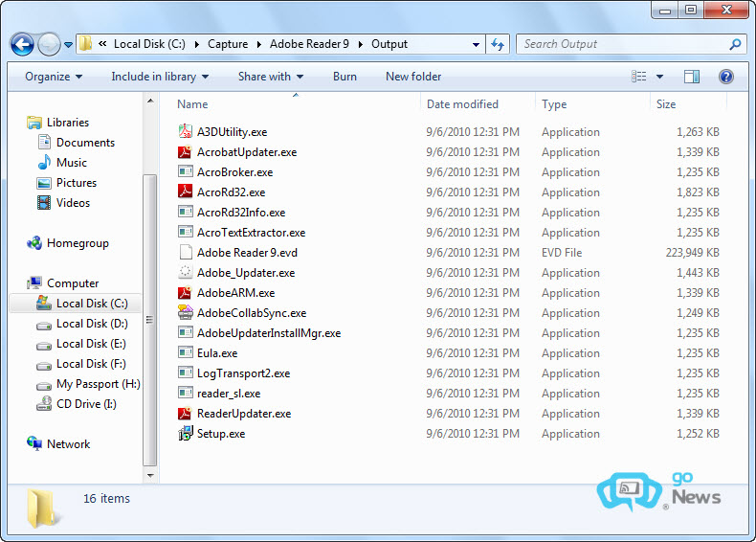Open the view options dropdown arrow
This screenshot has width=756, height=542.
(x=659, y=77)
